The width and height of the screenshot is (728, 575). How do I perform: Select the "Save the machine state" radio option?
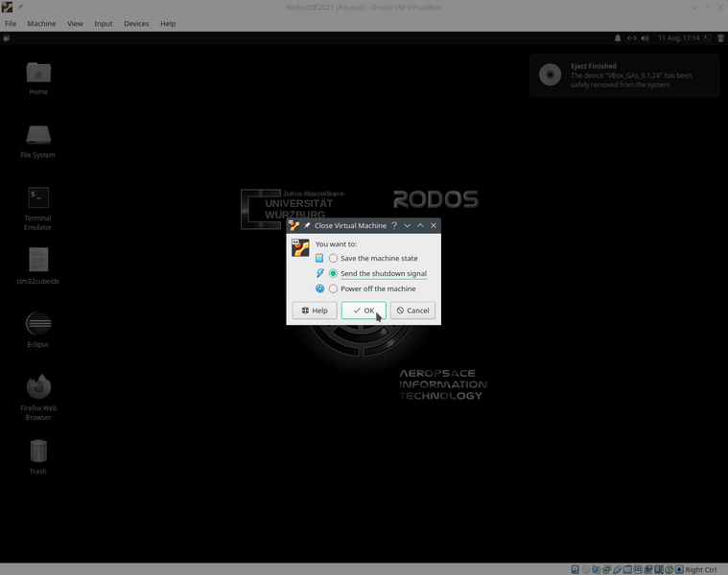333,259
